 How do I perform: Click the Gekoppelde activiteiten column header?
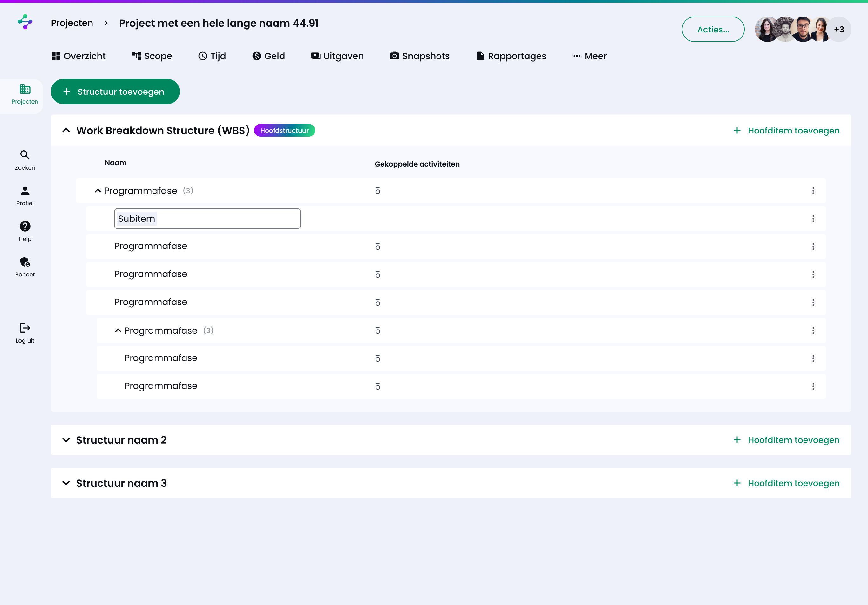coord(417,164)
